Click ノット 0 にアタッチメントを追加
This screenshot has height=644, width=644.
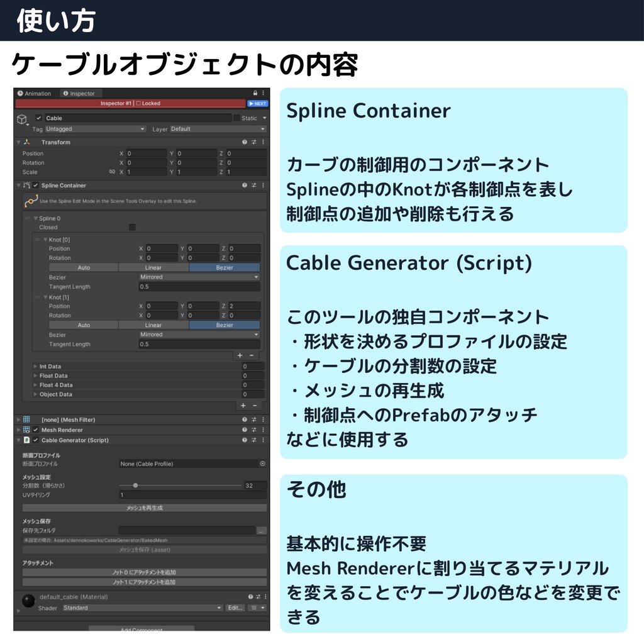[145, 572]
